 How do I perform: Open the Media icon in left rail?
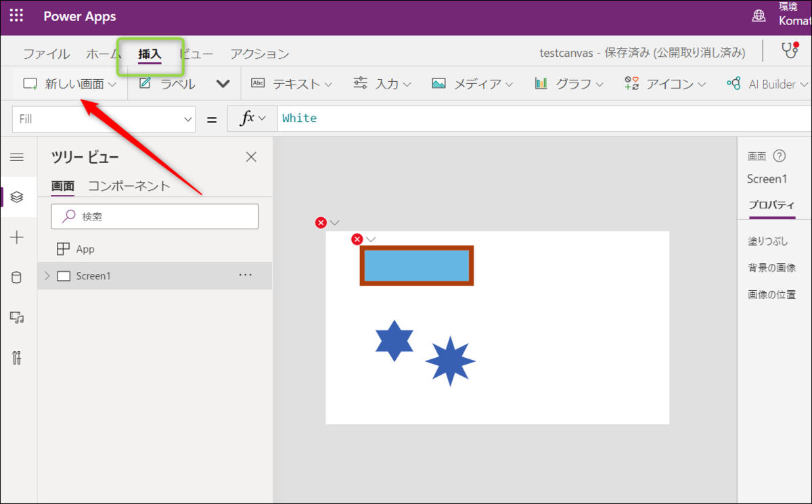click(17, 317)
